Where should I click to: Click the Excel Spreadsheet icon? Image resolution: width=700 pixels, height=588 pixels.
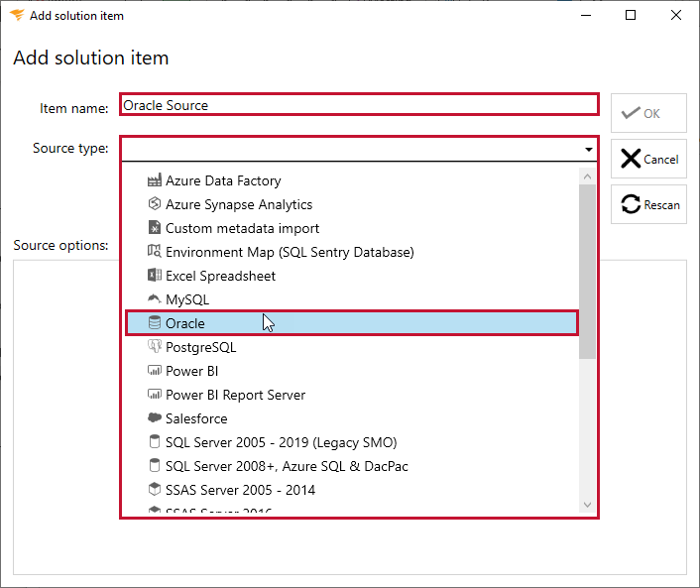(x=154, y=275)
